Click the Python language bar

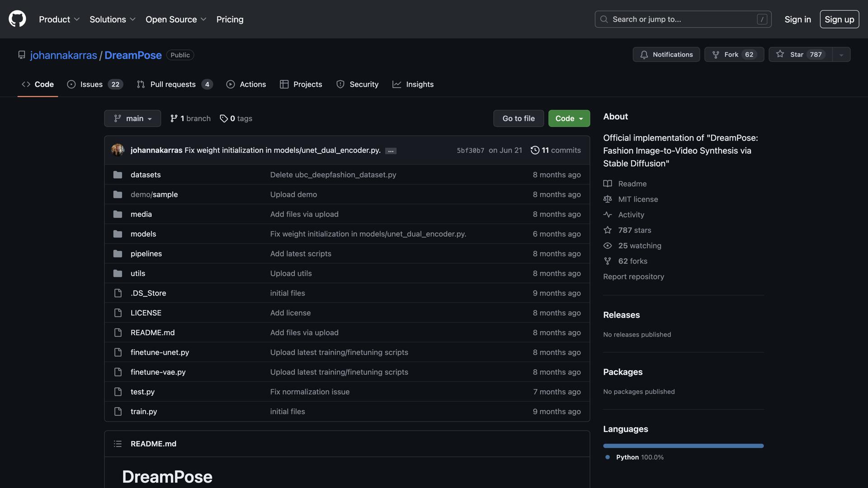click(683, 446)
